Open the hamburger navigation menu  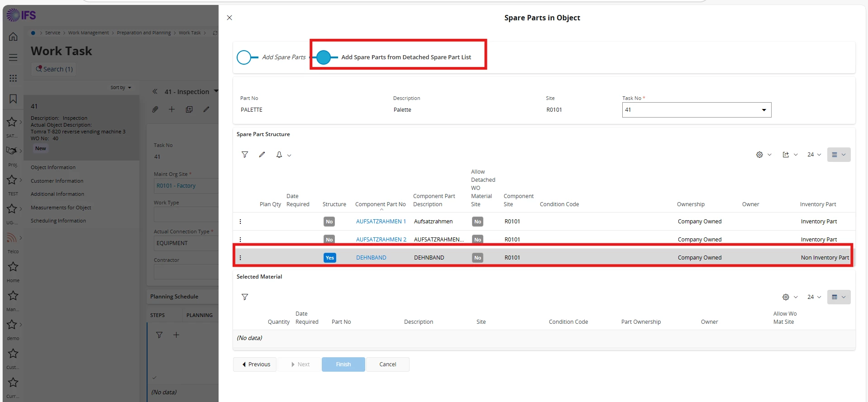click(13, 57)
